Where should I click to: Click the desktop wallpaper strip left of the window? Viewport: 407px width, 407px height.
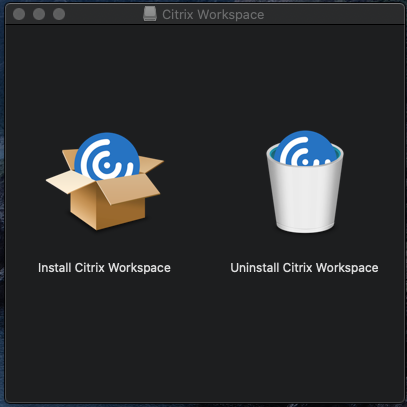pos(2,200)
